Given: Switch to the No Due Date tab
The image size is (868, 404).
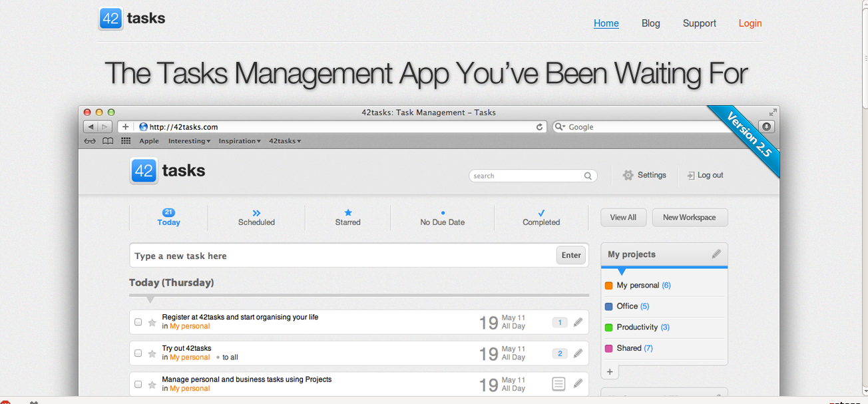Looking at the screenshot, I should (x=443, y=218).
